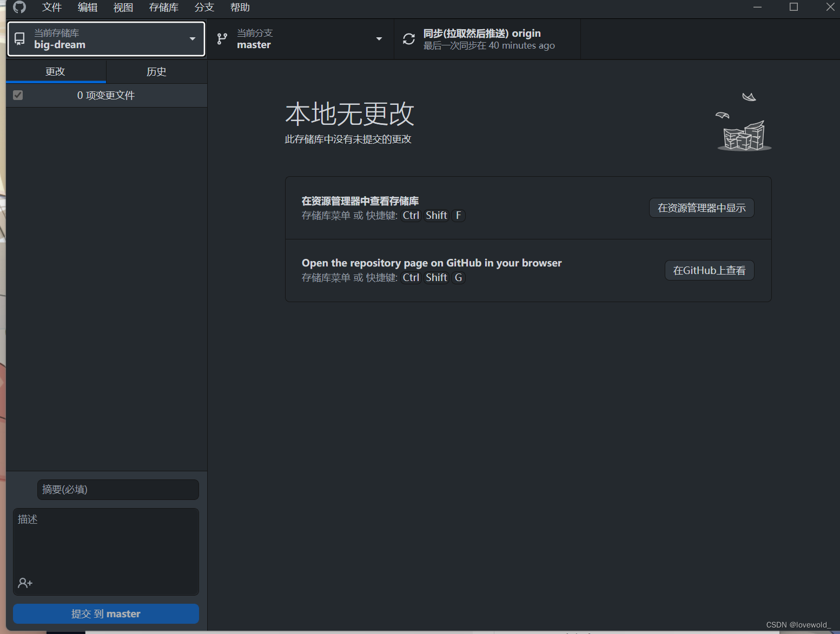Open the 文件 menu

[52, 8]
